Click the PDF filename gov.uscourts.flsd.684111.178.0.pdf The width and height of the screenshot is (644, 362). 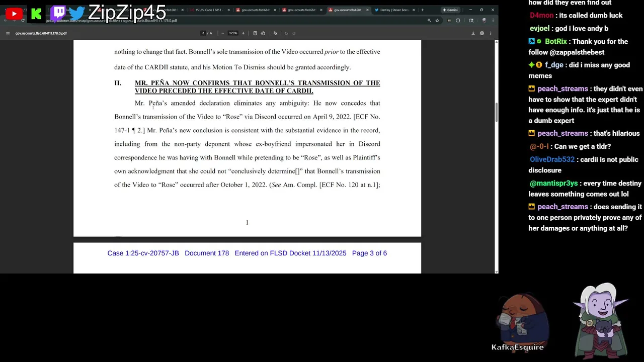(41, 33)
